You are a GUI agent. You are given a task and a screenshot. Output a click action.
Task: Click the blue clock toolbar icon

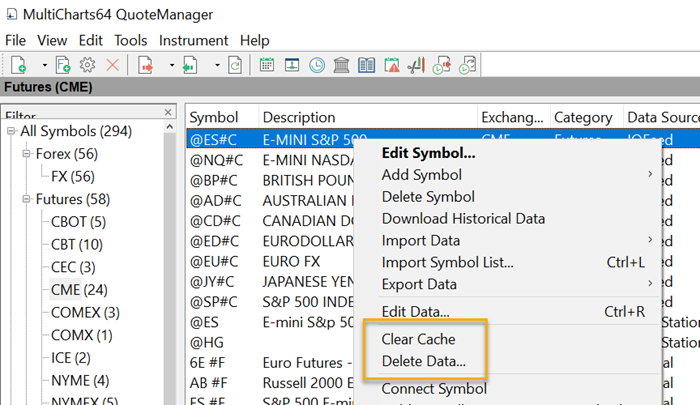pyautogui.click(x=317, y=65)
